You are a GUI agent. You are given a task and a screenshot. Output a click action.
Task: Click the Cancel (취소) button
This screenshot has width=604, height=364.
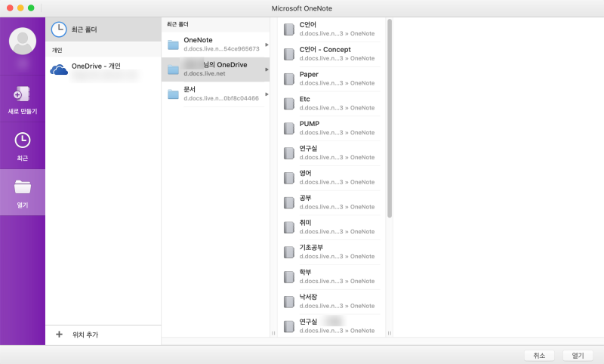[539, 355]
